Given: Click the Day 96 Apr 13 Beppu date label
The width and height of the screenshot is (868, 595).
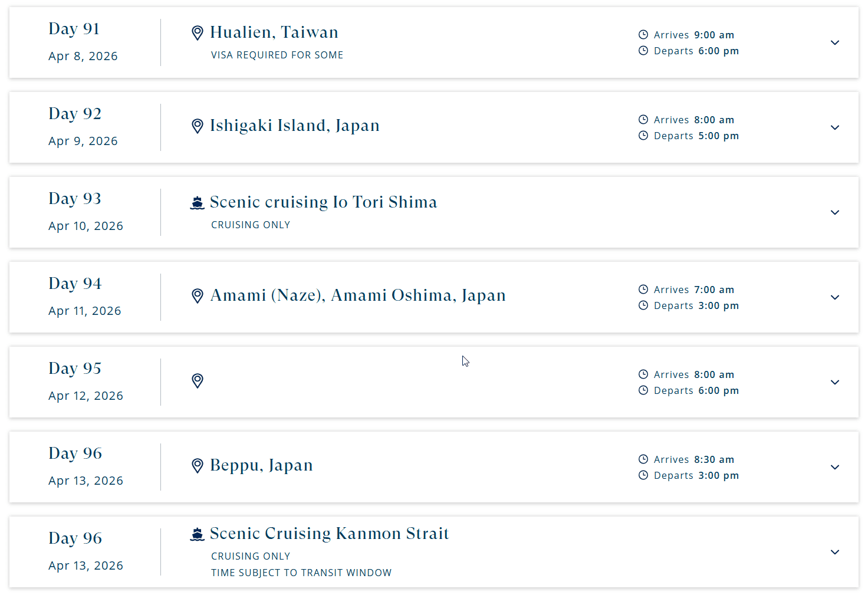Looking at the screenshot, I should pyautogui.click(x=86, y=481).
